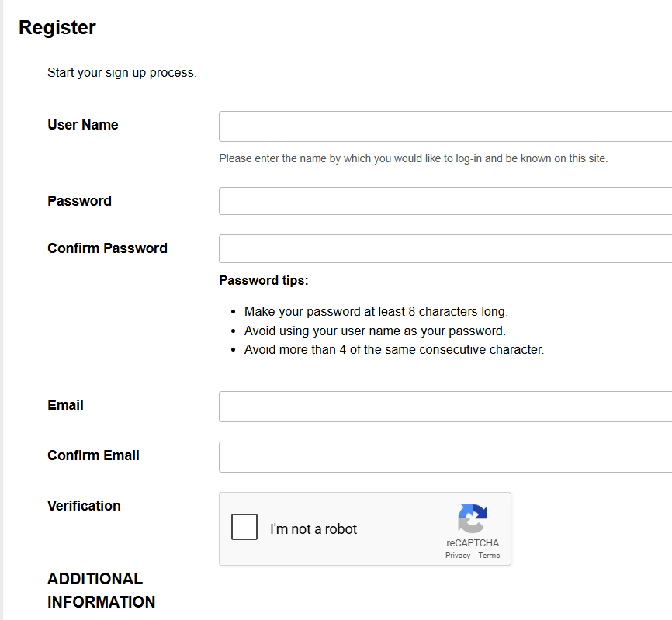Click the ADDITIONAL INFORMATION section heading

pyautogui.click(x=101, y=591)
